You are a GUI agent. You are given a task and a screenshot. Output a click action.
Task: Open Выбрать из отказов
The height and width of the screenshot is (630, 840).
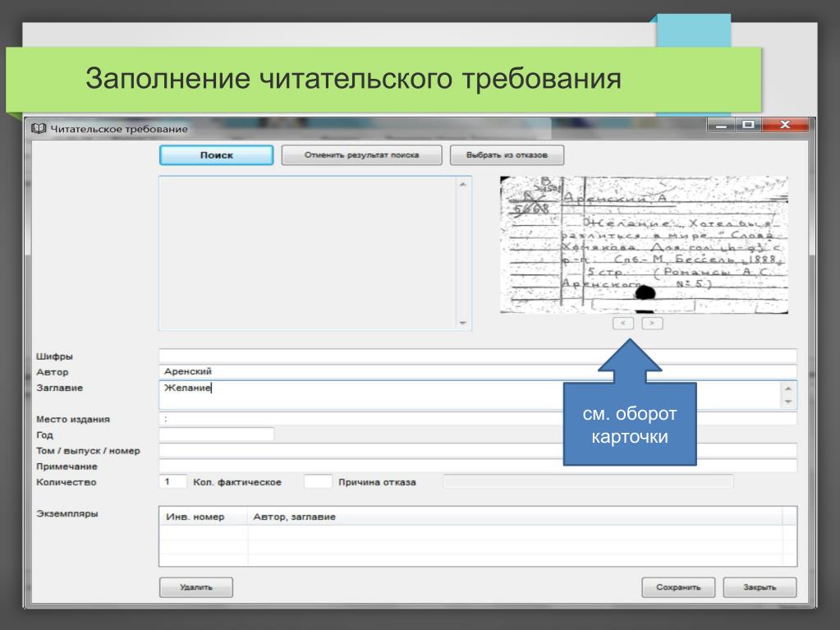tap(507, 155)
